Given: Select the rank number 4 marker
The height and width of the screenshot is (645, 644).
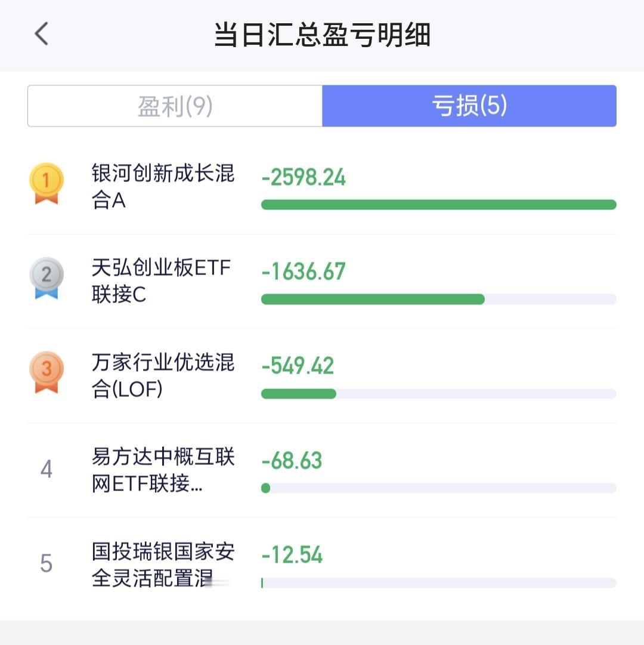Looking at the screenshot, I should tap(47, 469).
